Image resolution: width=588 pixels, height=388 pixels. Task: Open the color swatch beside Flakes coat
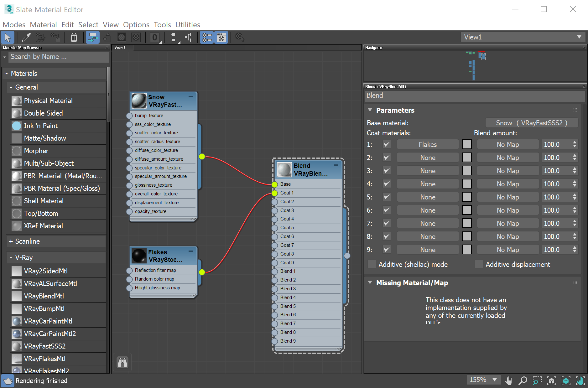click(x=467, y=144)
